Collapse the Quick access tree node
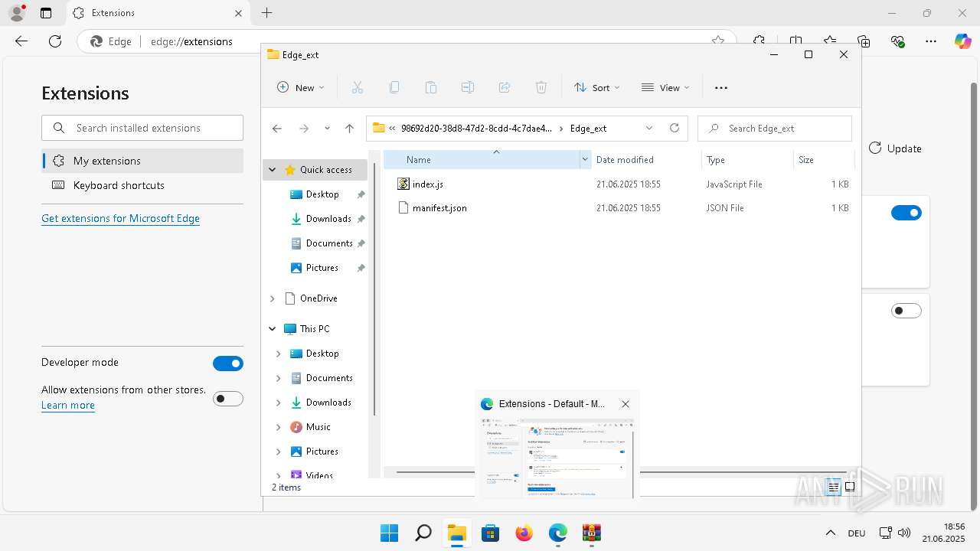Image resolution: width=980 pixels, height=551 pixels. [x=273, y=170]
